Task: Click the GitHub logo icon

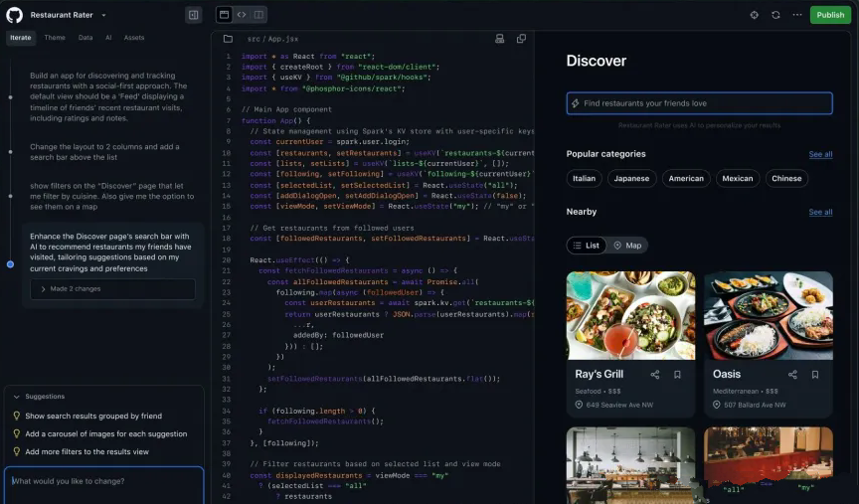Action: click(14, 15)
